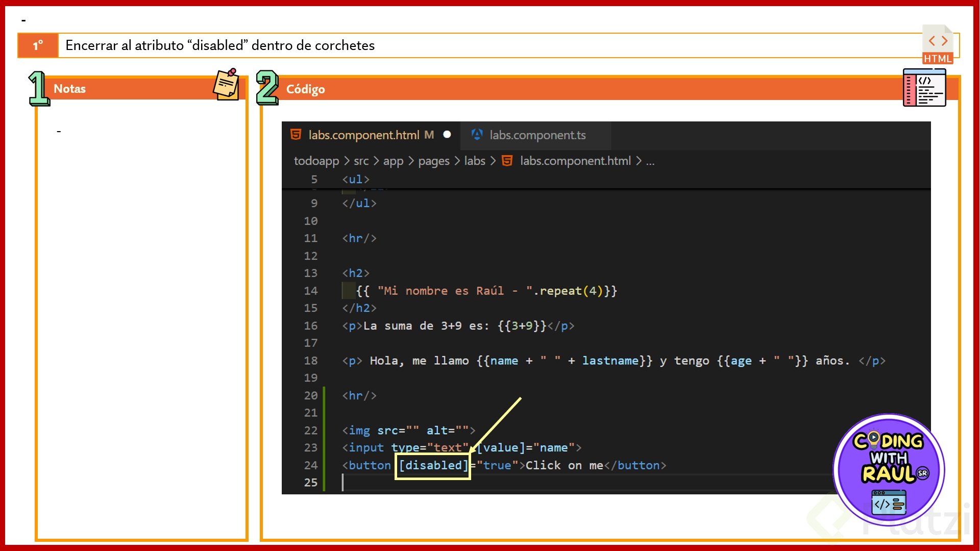
Task: Select the labs.component.html editor tab
Action: point(363,135)
